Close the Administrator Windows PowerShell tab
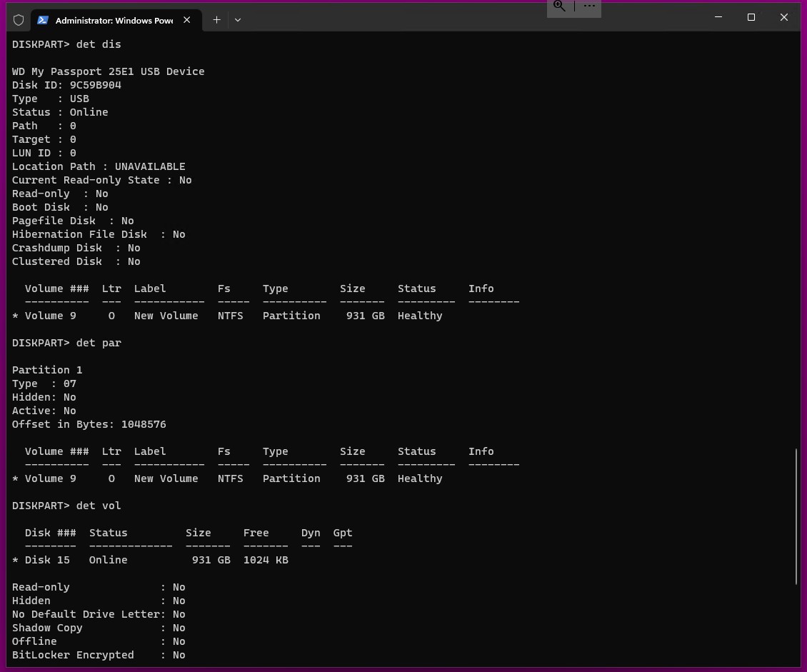The image size is (807, 672). [x=187, y=20]
